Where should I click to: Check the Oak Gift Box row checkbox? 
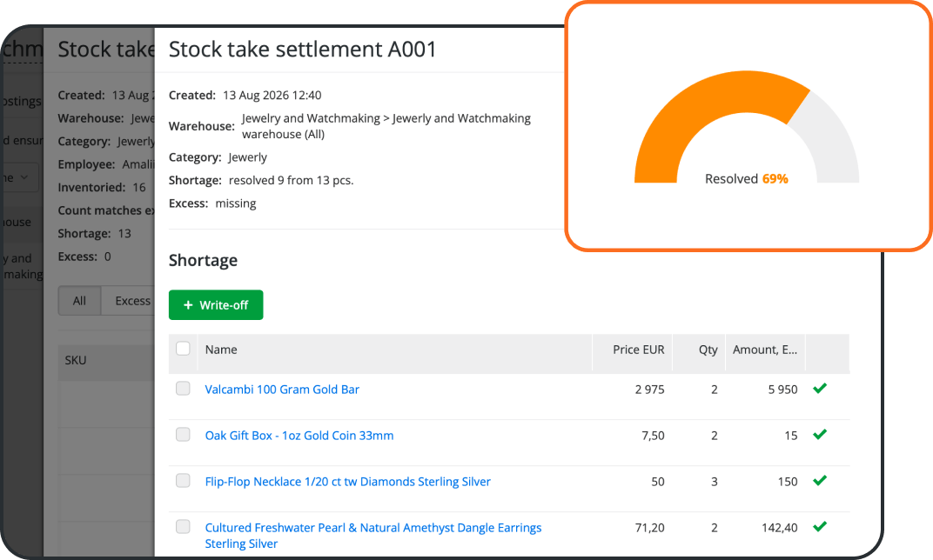click(184, 435)
